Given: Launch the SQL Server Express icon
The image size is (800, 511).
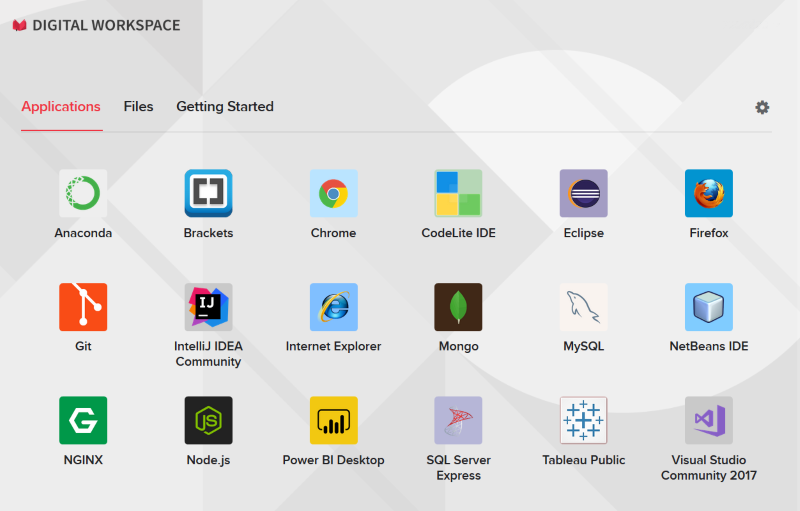Looking at the screenshot, I should coord(458,420).
